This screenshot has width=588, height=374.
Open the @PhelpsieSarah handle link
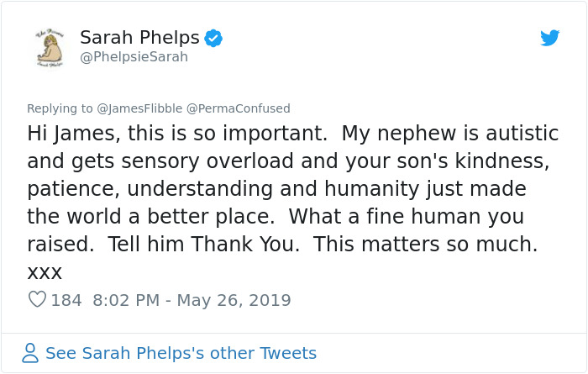[x=134, y=57]
